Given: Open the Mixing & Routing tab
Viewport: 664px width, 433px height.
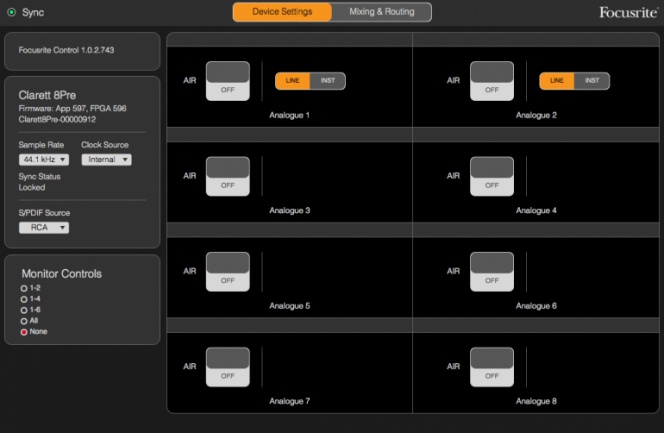Looking at the screenshot, I should [x=382, y=12].
